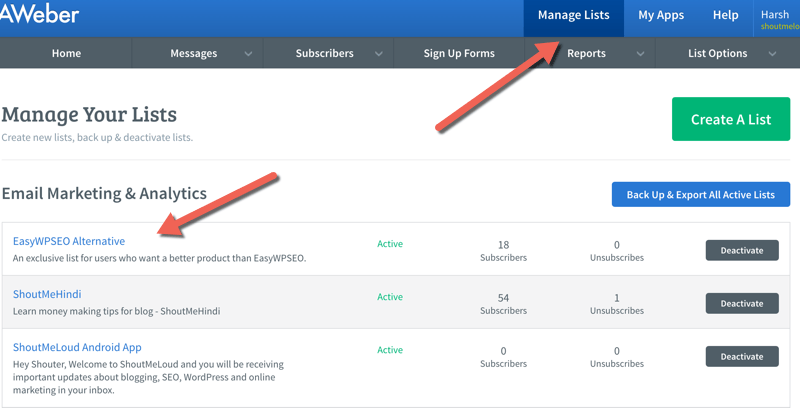Open the Help menu
This screenshot has width=800, height=408.
[726, 15]
